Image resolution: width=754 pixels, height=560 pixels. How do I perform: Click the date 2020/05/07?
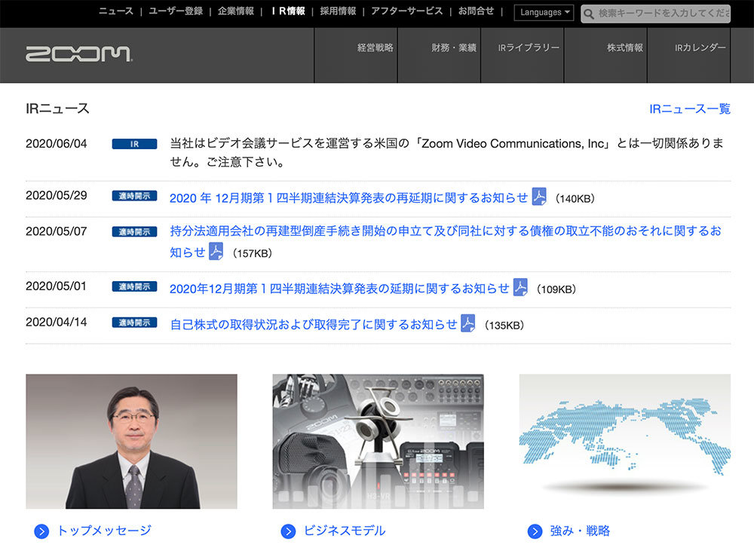(57, 231)
